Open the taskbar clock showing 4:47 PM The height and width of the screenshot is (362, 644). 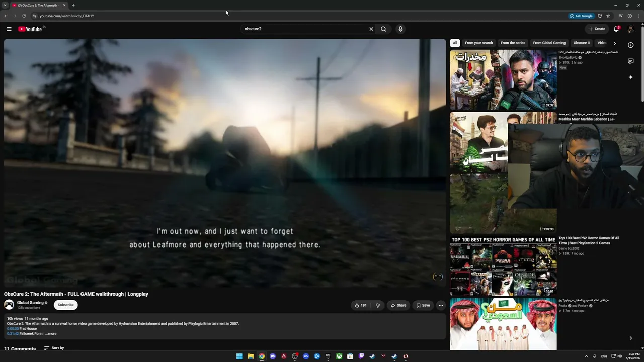click(x=632, y=356)
